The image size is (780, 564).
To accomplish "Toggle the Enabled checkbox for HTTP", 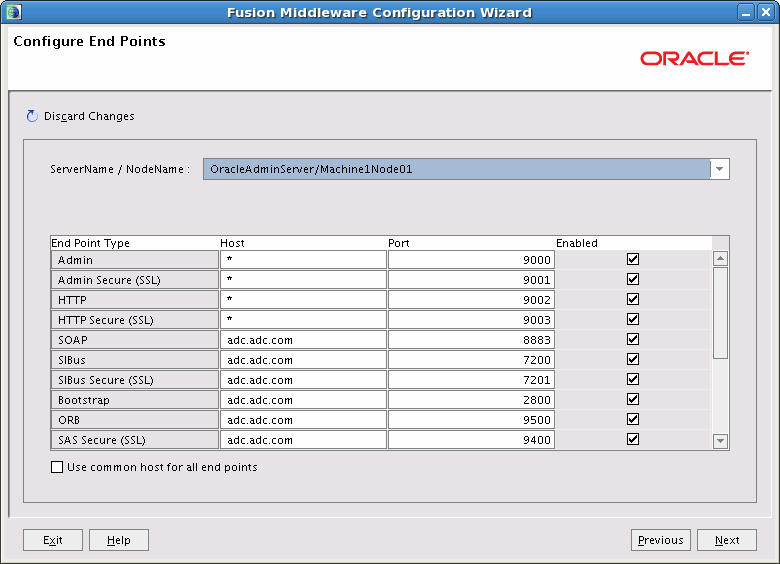I will coord(633,299).
